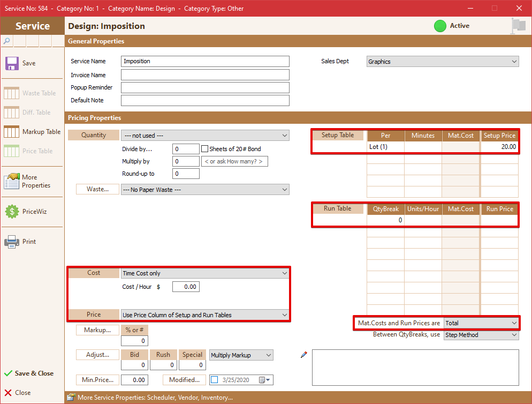
Task: Click the < or ask How many? > button
Action: click(x=234, y=161)
